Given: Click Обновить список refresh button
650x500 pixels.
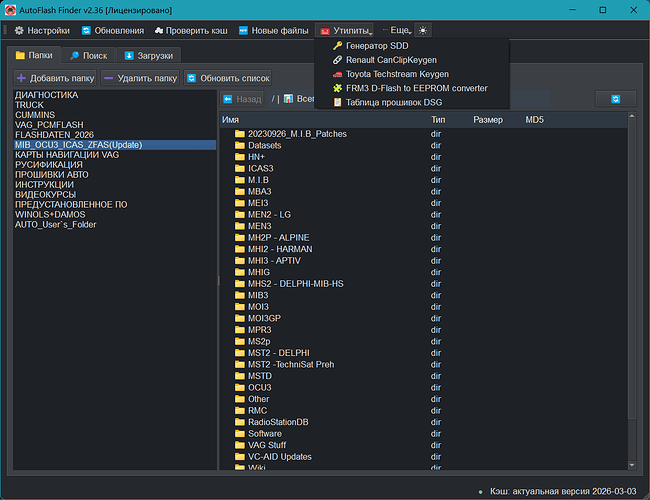Looking at the screenshot, I should (x=227, y=77).
